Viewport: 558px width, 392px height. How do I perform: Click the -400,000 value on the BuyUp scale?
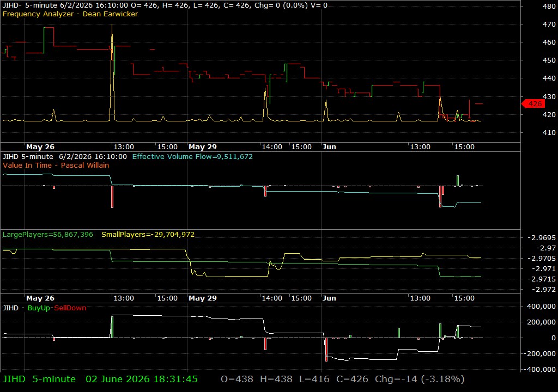click(x=539, y=369)
